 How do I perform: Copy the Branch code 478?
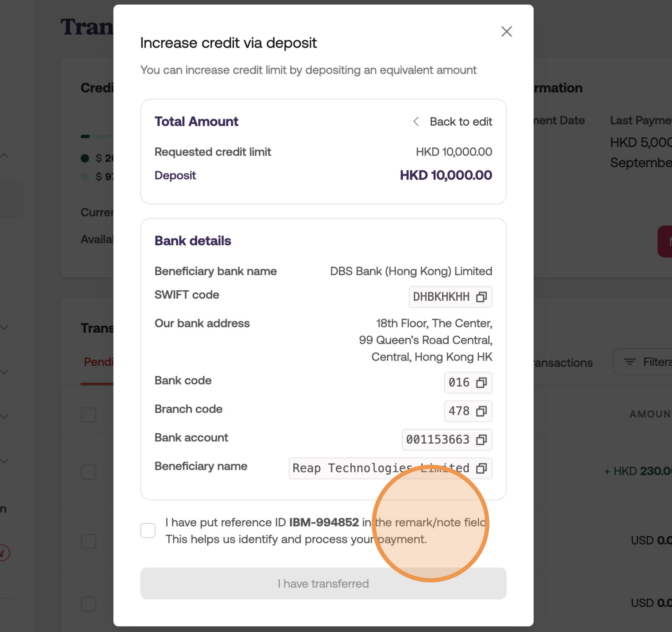482,411
